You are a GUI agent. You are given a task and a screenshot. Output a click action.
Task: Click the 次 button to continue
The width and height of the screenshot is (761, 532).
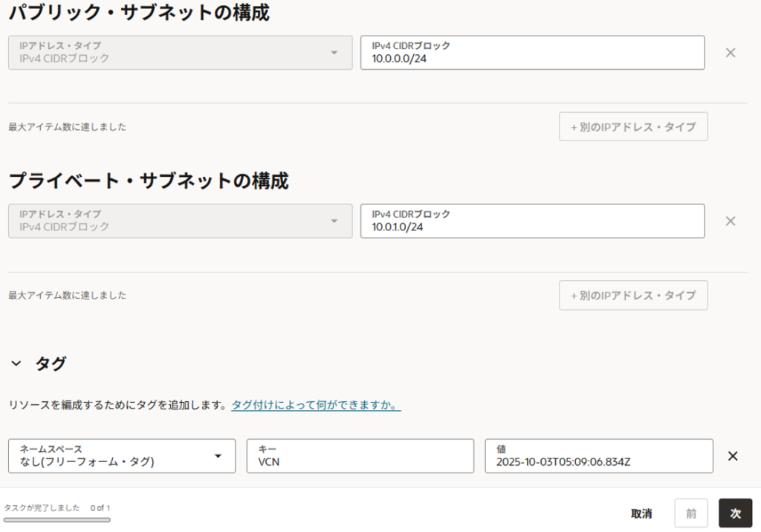(735, 513)
